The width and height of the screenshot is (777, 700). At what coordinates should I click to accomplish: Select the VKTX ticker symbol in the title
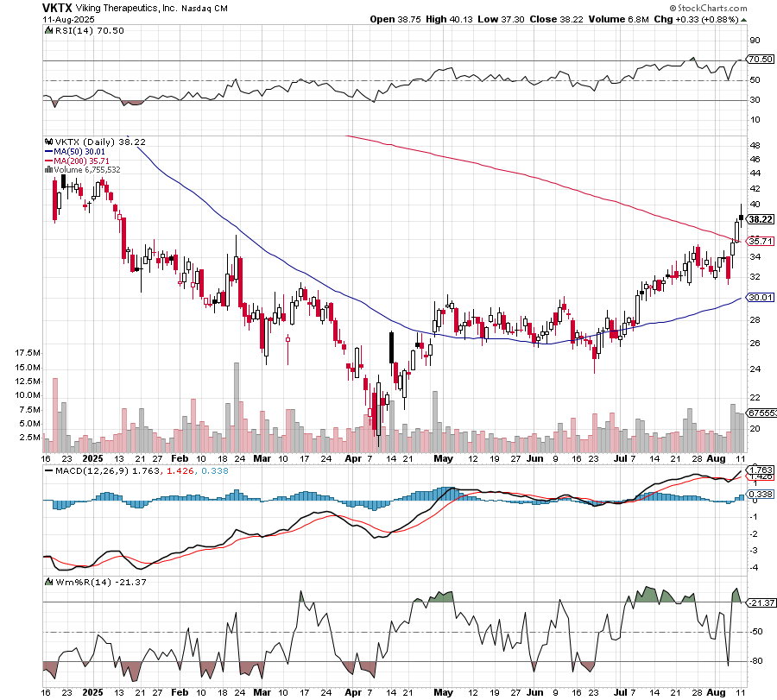pos(57,8)
